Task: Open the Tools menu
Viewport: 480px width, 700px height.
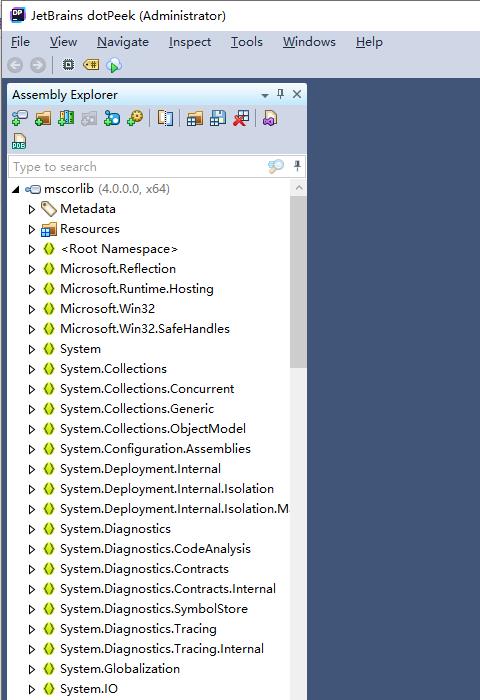Action: coord(246,42)
